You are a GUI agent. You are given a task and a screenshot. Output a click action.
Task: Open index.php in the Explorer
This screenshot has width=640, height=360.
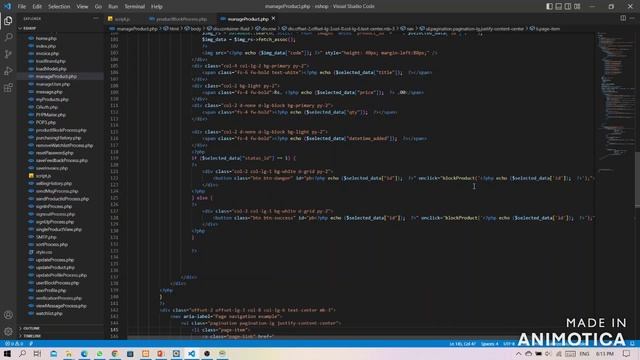(x=46, y=46)
